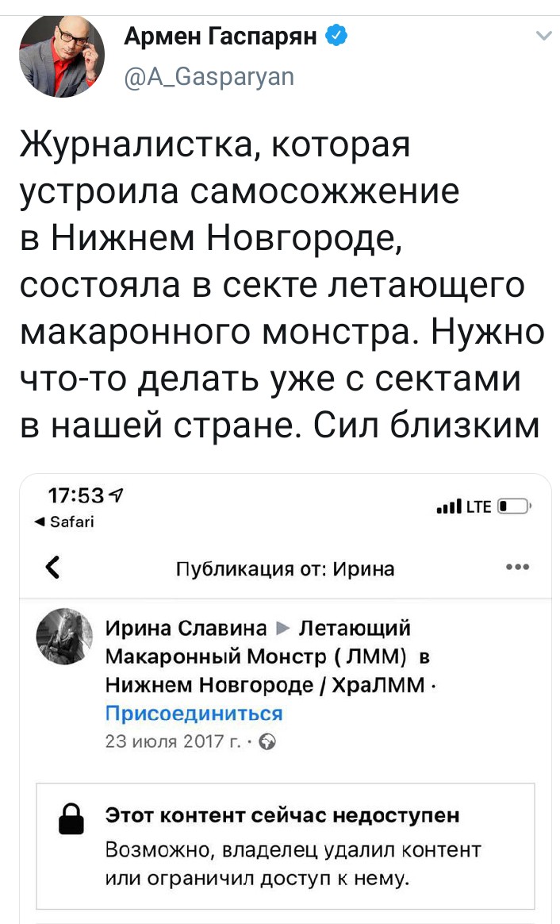The height and width of the screenshot is (924, 560).
Task: Open the @A_Gasparyan handle link
Action: (x=209, y=75)
